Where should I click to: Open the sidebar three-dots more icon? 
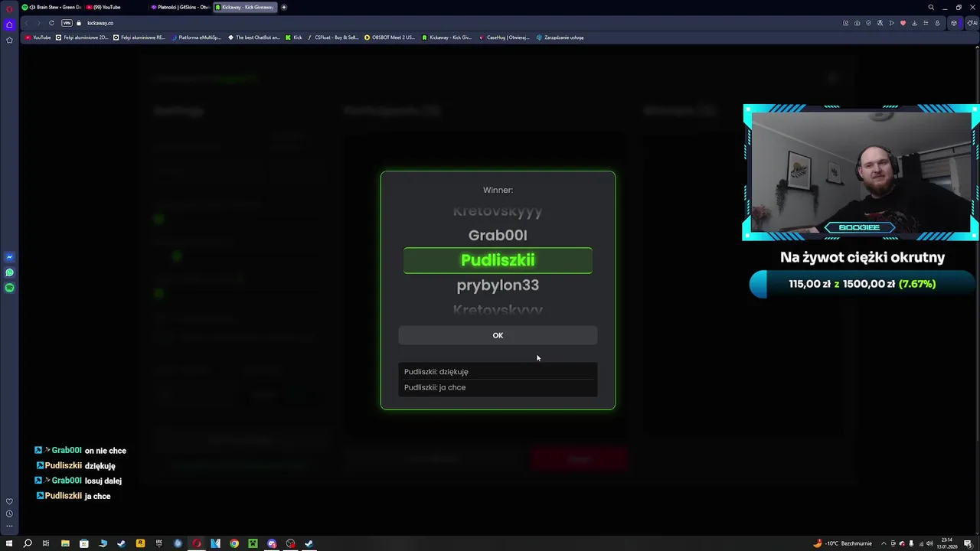[x=9, y=526]
